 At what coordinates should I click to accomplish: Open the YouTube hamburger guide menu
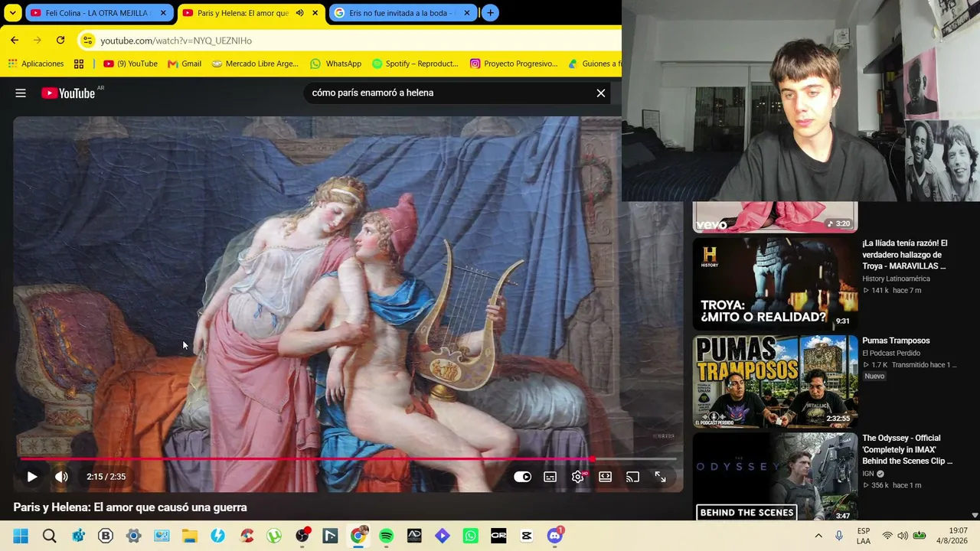[21, 93]
